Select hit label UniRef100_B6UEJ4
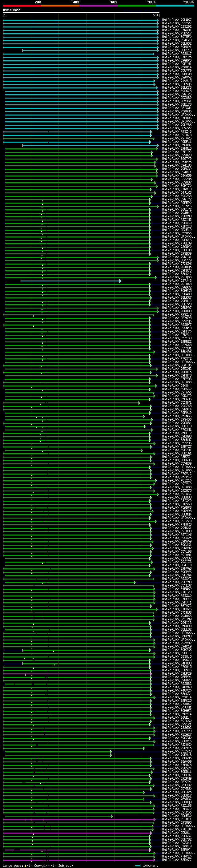197x868 pixels. (x=176, y=717)
